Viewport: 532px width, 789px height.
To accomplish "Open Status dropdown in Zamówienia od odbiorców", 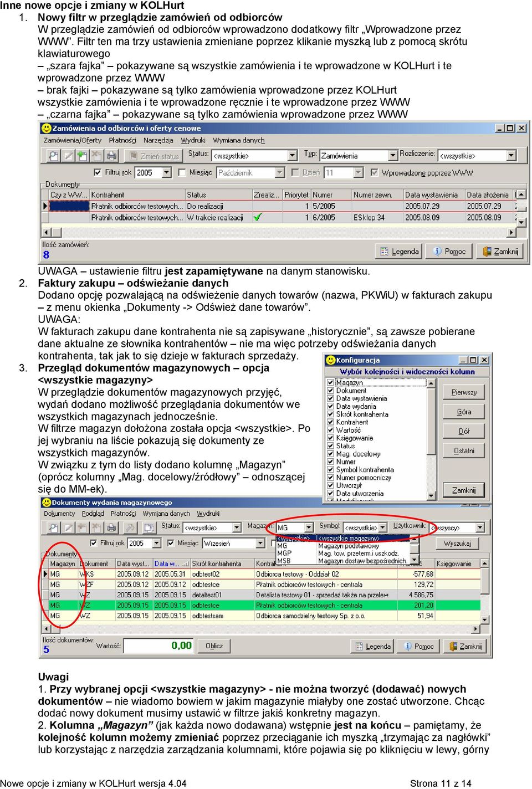I will click(293, 156).
